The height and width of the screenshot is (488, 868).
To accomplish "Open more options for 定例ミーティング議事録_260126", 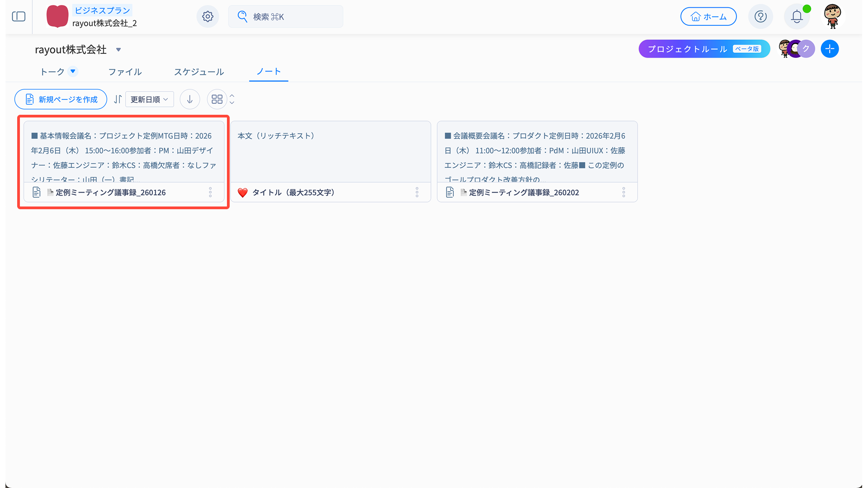I will 210,192.
